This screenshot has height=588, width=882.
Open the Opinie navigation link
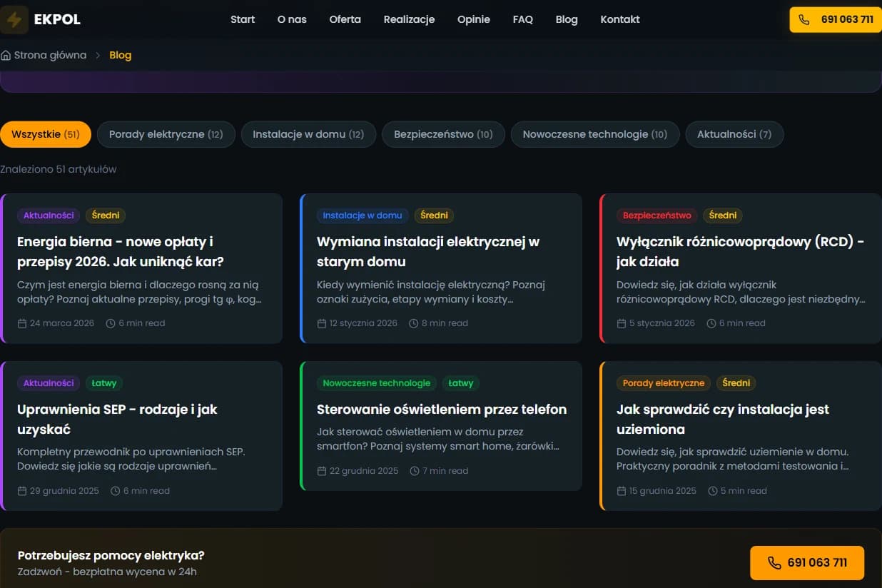[x=474, y=19]
